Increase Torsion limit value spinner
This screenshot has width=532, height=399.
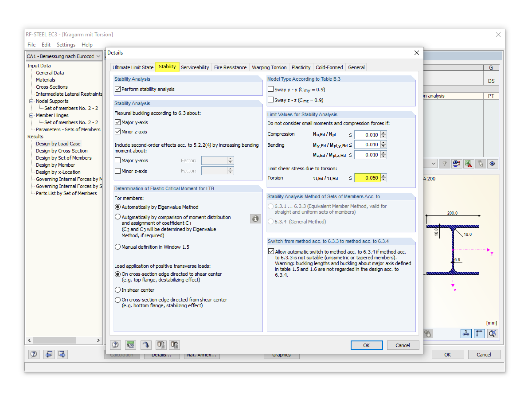tap(383, 176)
